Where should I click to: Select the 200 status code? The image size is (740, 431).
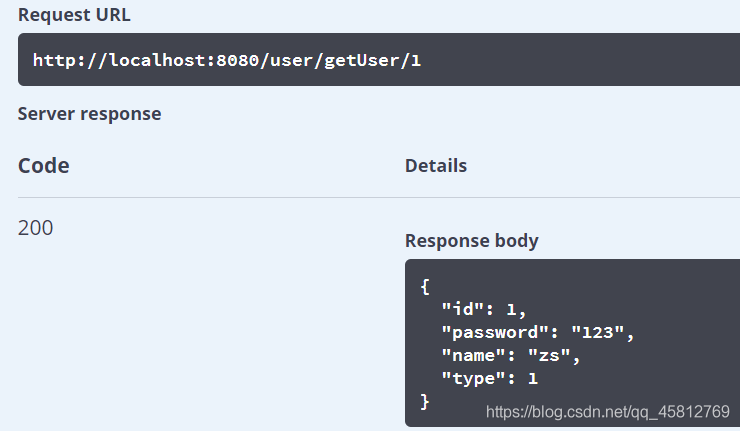coord(36,228)
